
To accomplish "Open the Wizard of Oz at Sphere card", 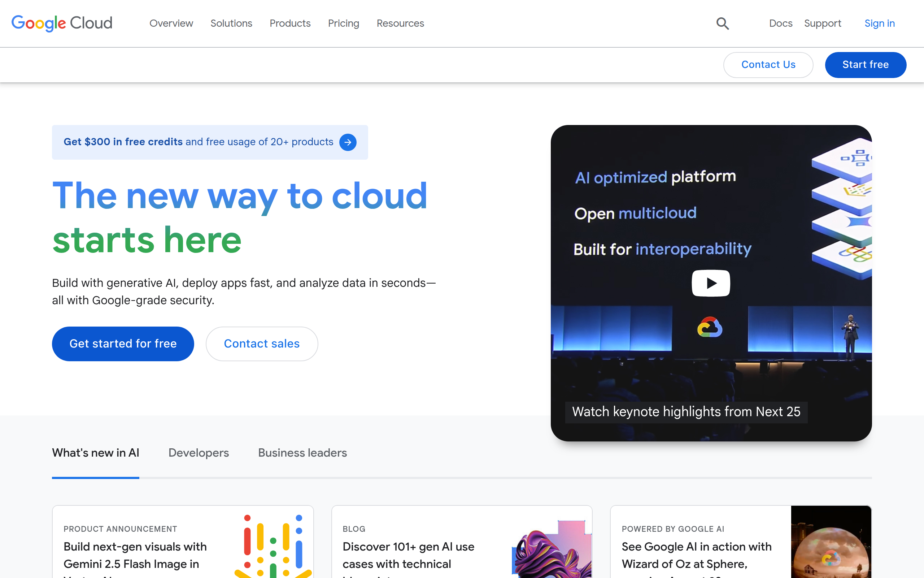I will tap(741, 542).
